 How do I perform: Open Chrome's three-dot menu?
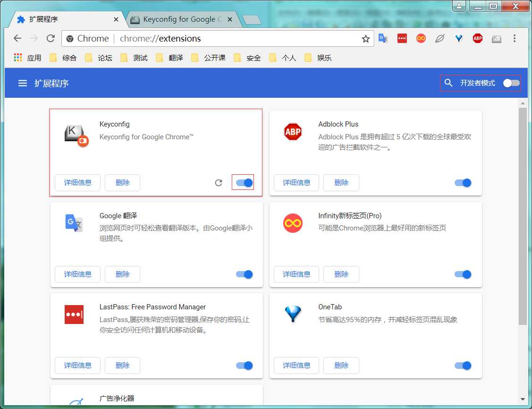(515, 38)
